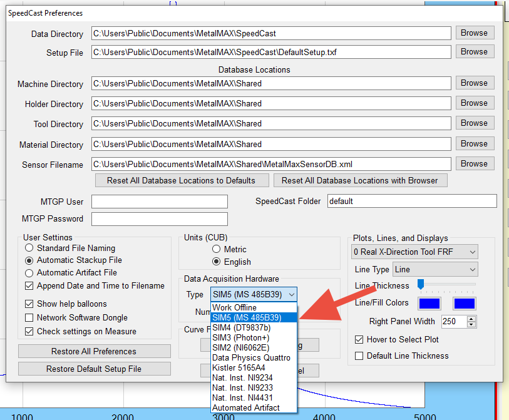Select Automatic Stackup File option
This screenshot has height=420, width=509.
(29, 260)
